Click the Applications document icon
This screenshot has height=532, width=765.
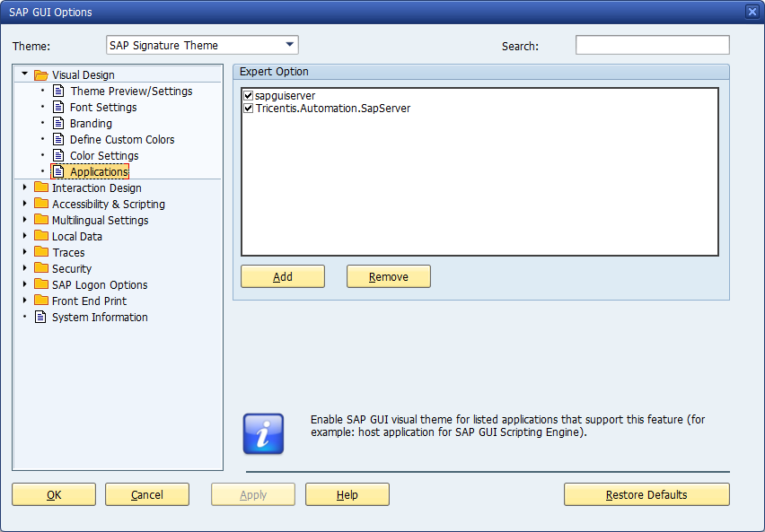[x=58, y=171]
